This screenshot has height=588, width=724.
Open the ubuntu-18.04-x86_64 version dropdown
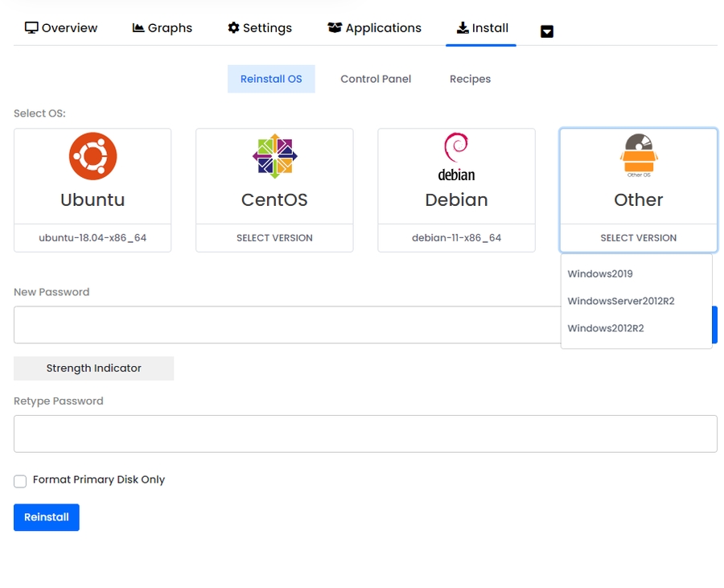click(x=93, y=238)
